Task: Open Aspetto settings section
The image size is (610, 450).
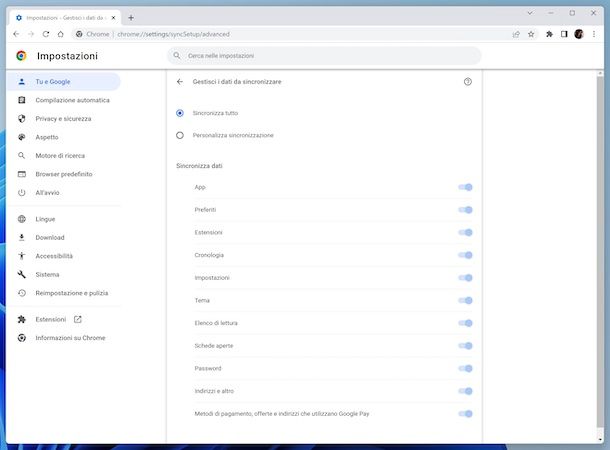Action: 63,137
